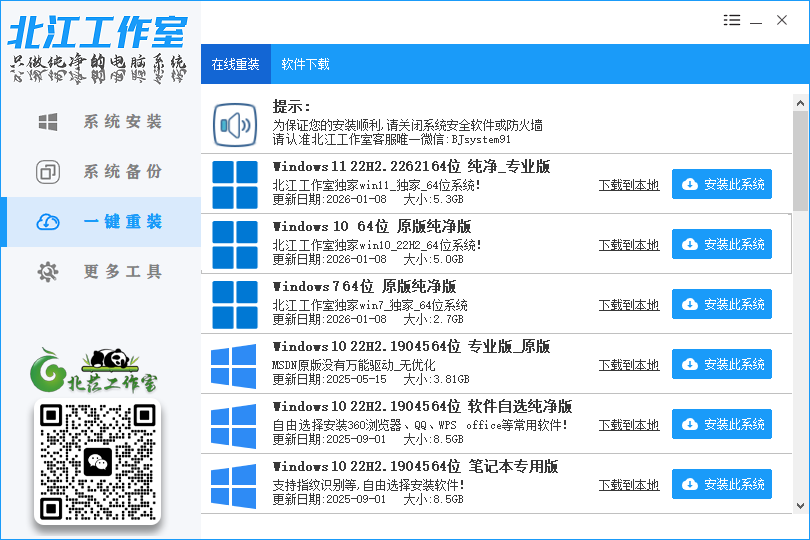Click the WeChat QR code image

[x=98, y=462]
